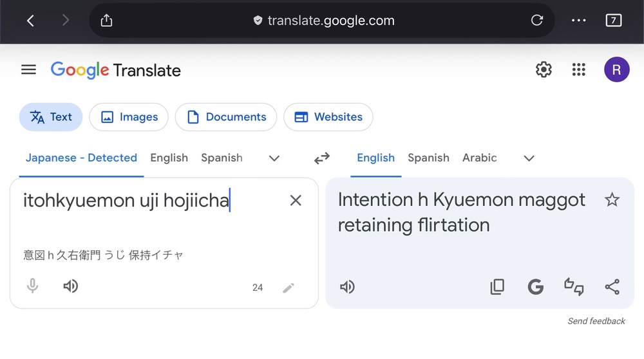The width and height of the screenshot is (644, 359).
Task: Clear the source text with X
Action: pos(296,201)
